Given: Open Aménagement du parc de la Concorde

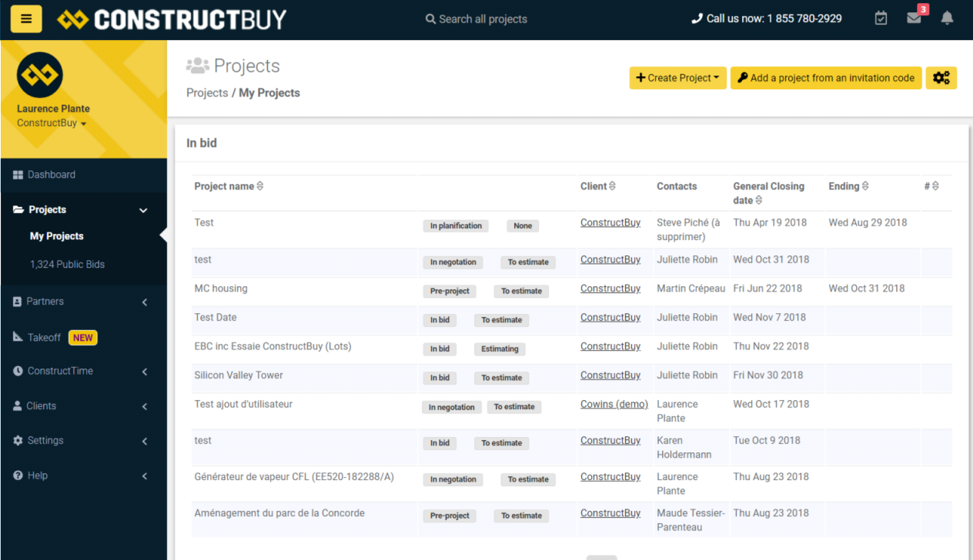Looking at the screenshot, I should pyautogui.click(x=279, y=513).
